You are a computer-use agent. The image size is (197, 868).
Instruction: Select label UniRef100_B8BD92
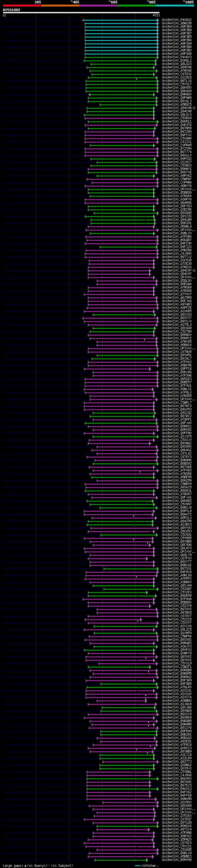pos(177,464)
